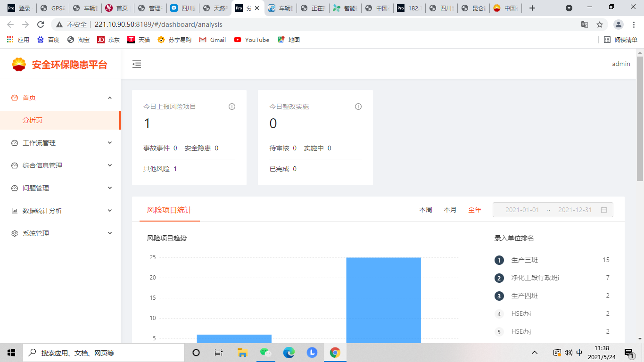Click the 综合信息管理 sidebar icon

click(x=15, y=165)
